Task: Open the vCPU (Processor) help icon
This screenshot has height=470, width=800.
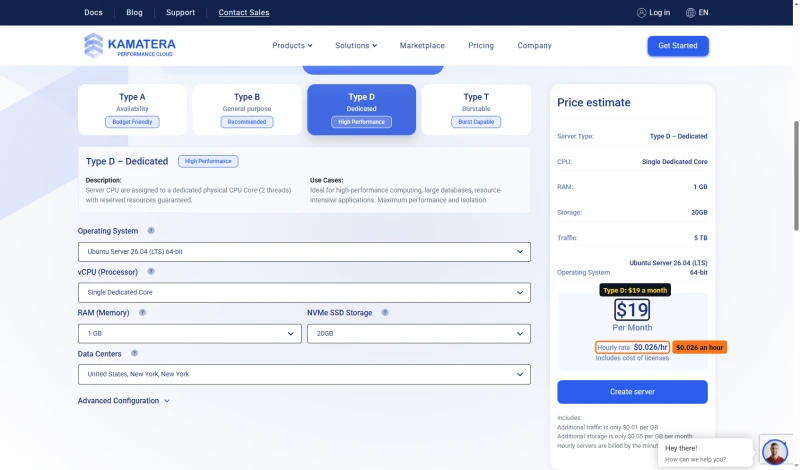Action: click(151, 271)
